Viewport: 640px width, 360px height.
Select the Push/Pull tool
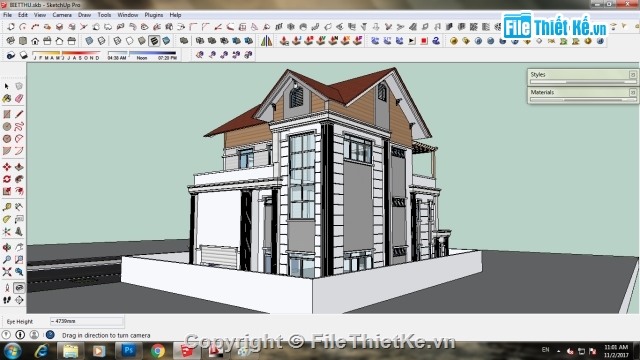19,167
